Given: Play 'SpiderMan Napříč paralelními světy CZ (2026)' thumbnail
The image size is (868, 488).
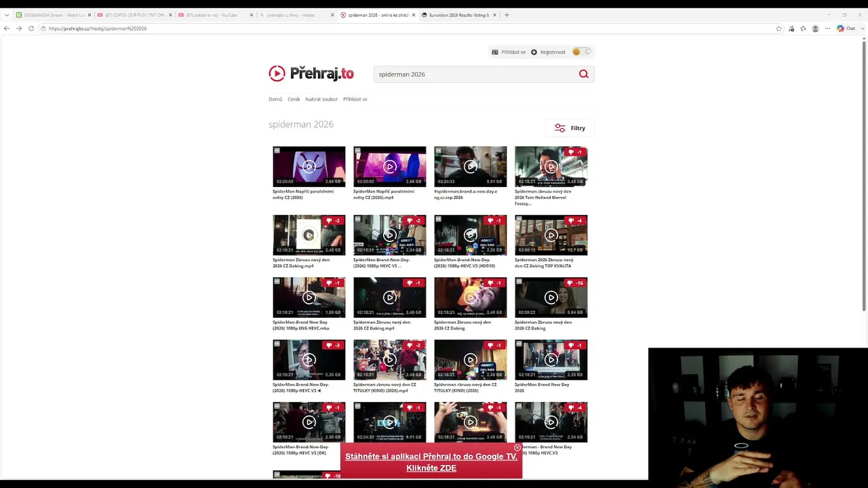Looking at the screenshot, I should 309,167.
